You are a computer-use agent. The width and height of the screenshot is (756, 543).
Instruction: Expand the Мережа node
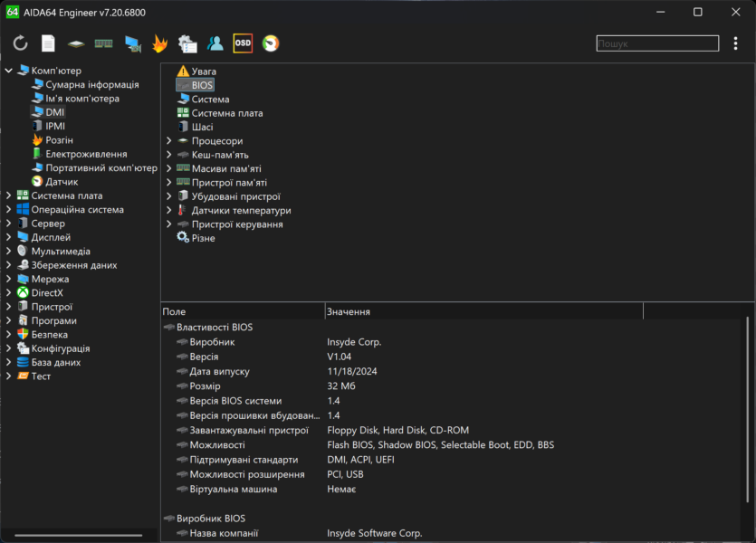(x=9, y=279)
